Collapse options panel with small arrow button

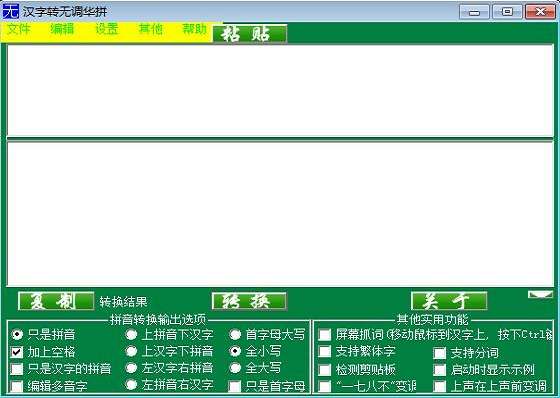540,294
